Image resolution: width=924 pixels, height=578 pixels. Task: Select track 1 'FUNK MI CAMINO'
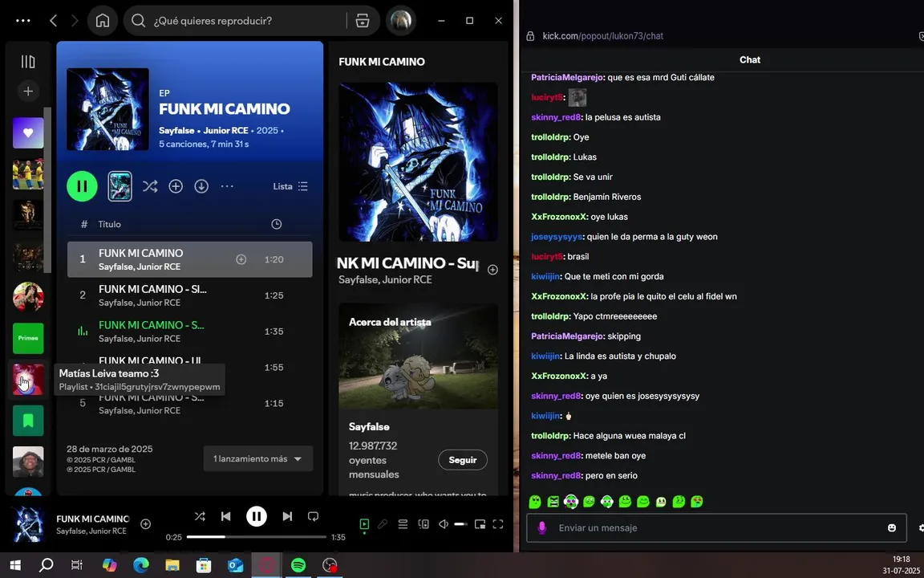pyautogui.click(x=190, y=259)
